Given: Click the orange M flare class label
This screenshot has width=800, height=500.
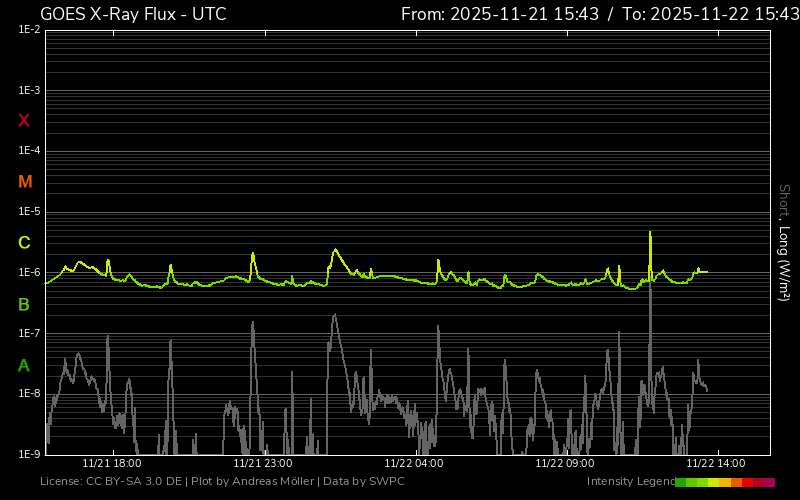Looking at the screenshot, I should pos(25,182).
